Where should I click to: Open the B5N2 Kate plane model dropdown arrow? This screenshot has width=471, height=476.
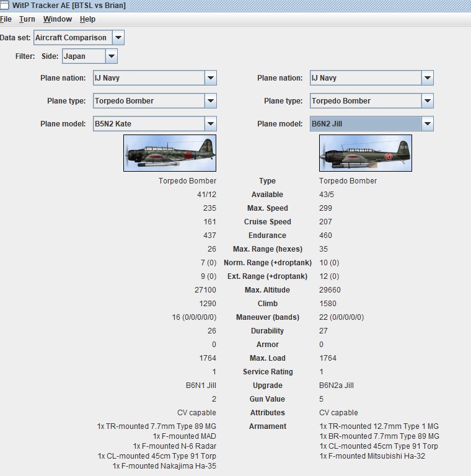211,124
